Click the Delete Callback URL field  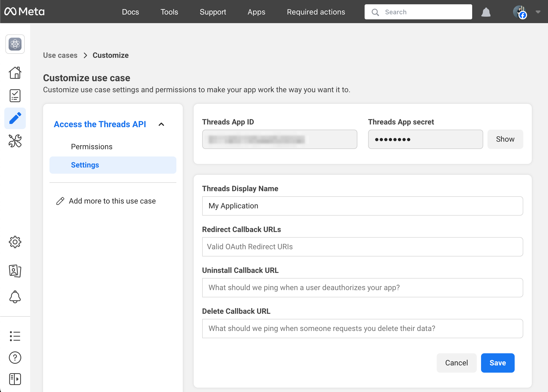click(x=363, y=329)
